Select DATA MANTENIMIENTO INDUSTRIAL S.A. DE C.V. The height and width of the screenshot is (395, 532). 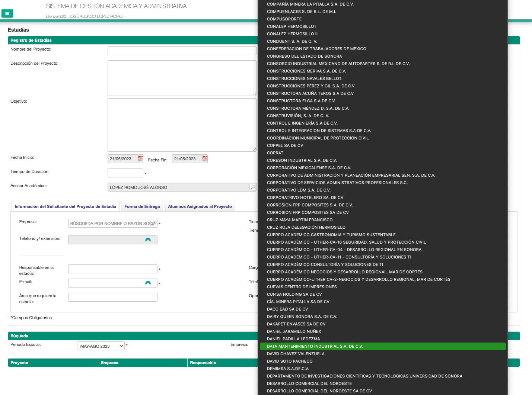point(315,346)
